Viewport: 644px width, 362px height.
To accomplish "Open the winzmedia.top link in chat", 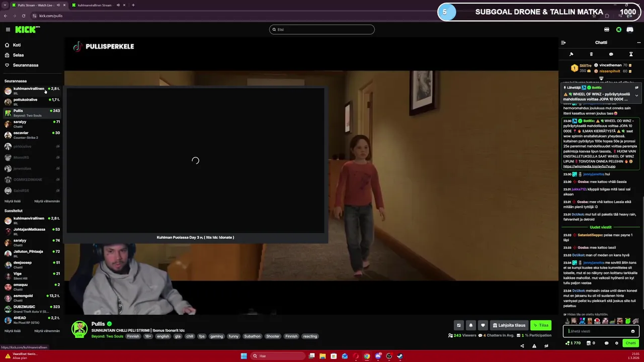I will pos(589,166).
